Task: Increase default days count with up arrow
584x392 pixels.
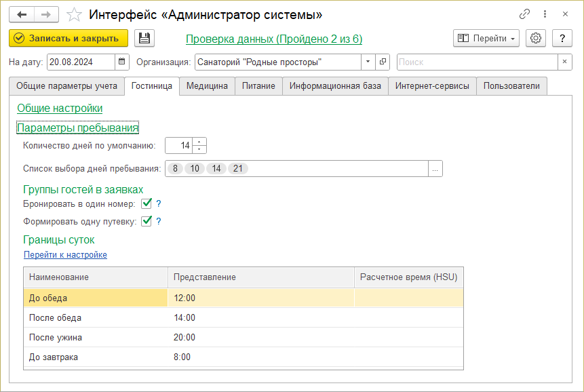Action: pos(199,142)
